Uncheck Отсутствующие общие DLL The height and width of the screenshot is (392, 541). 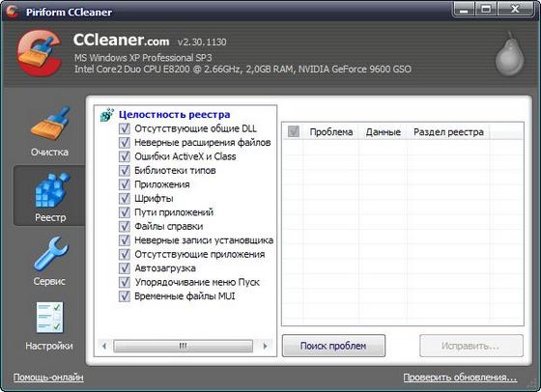125,128
